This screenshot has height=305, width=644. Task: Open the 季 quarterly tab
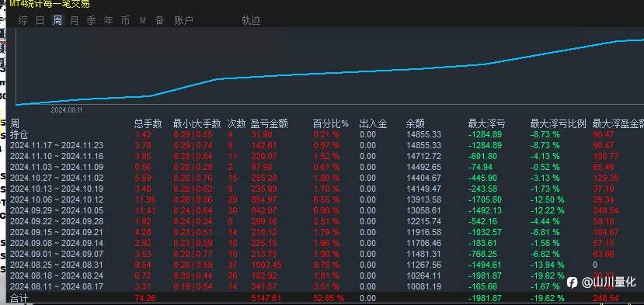[91, 20]
